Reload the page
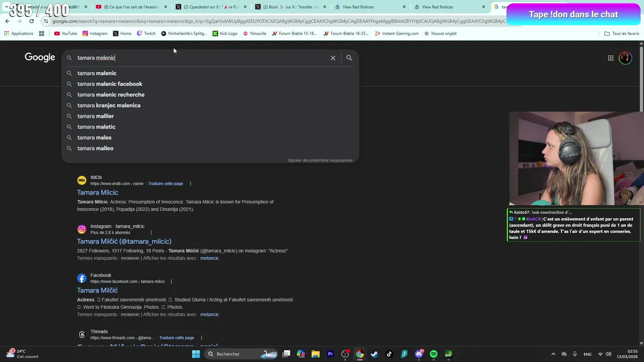 click(32, 21)
